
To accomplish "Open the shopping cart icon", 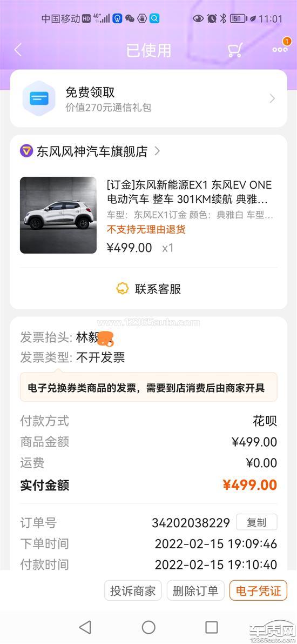I will coord(235,50).
